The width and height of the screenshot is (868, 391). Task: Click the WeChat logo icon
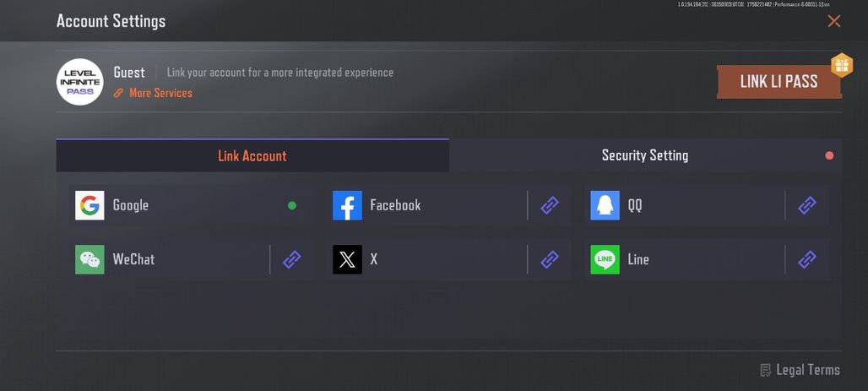pyautogui.click(x=90, y=259)
